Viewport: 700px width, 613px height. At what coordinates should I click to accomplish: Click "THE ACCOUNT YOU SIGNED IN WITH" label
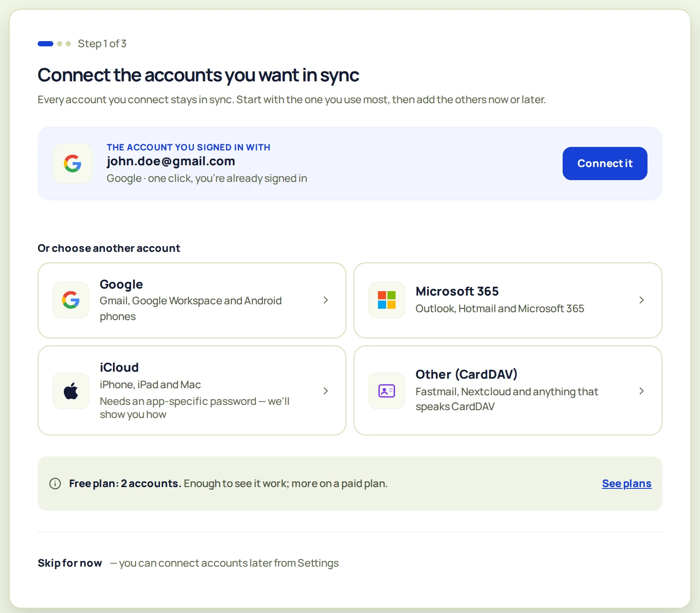[x=189, y=147]
